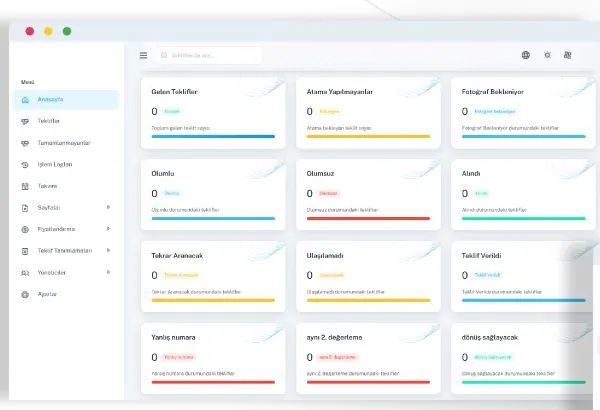Open the Alındı card title
The width and height of the screenshot is (600, 410).
[471, 173]
